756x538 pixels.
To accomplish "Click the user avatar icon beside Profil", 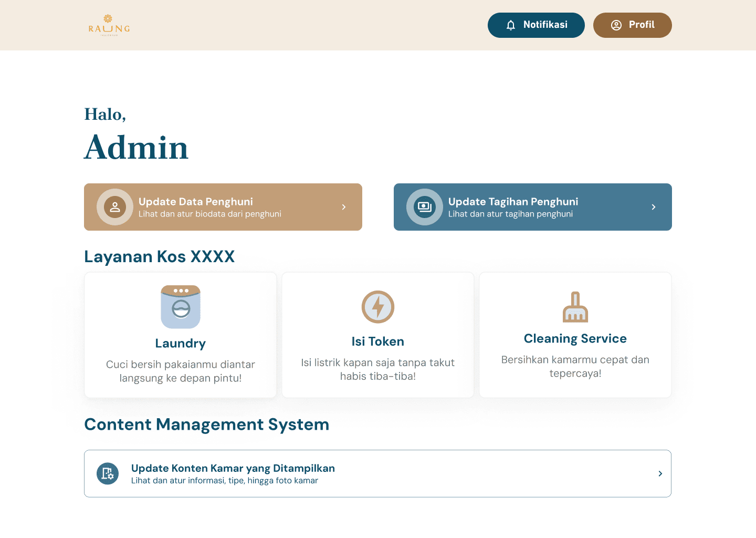I will click(x=616, y=25).
